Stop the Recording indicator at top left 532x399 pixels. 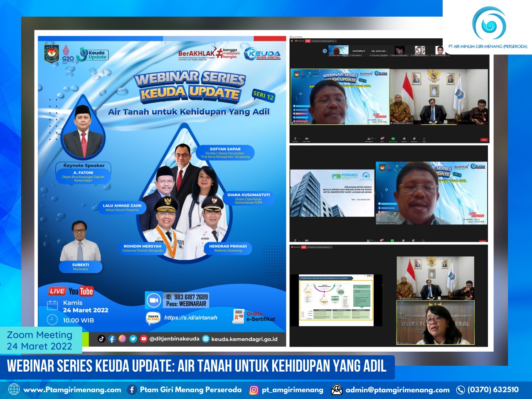point(295,41)
